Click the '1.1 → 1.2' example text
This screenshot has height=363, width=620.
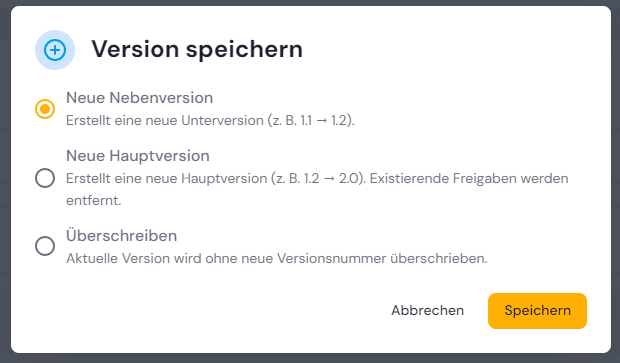(x=324, y=120)
